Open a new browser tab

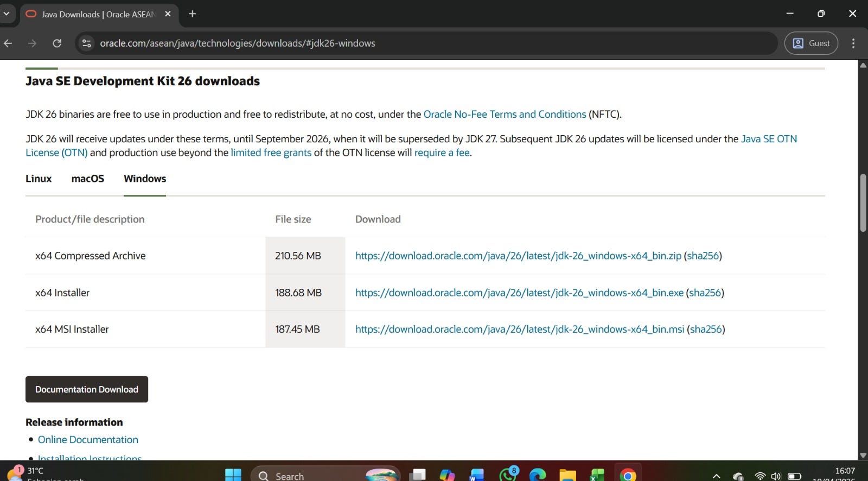tap(193, 14)
